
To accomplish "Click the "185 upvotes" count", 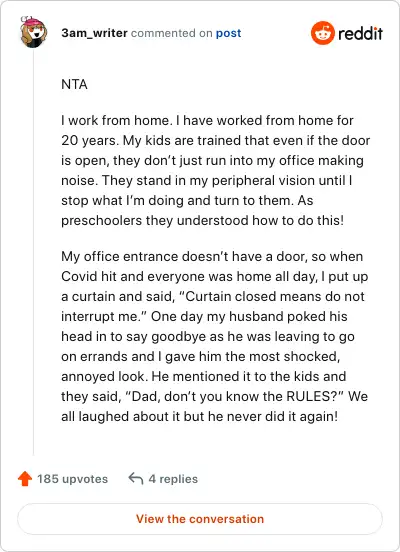I will tap(73, 479).
